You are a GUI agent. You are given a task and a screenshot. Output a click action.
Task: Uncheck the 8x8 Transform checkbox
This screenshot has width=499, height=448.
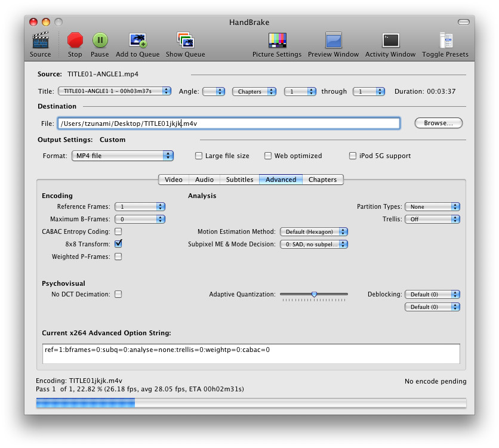tap(118, 244)
